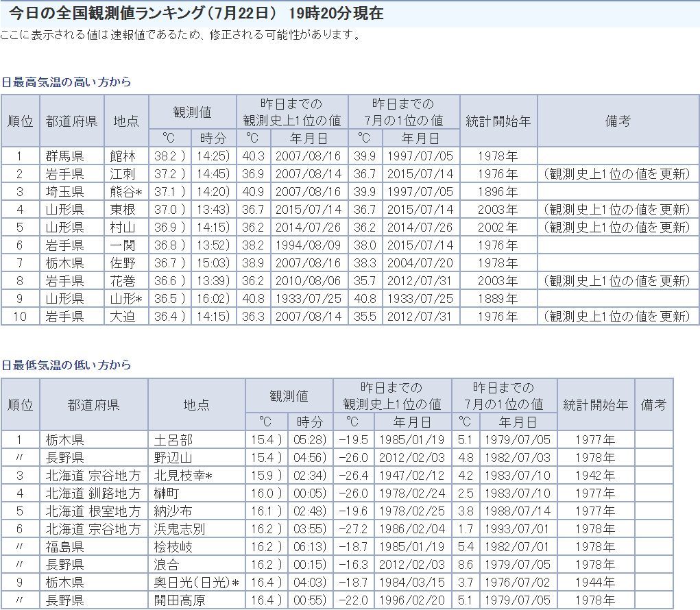Select the 納沙布 station entry

(173, 511)
